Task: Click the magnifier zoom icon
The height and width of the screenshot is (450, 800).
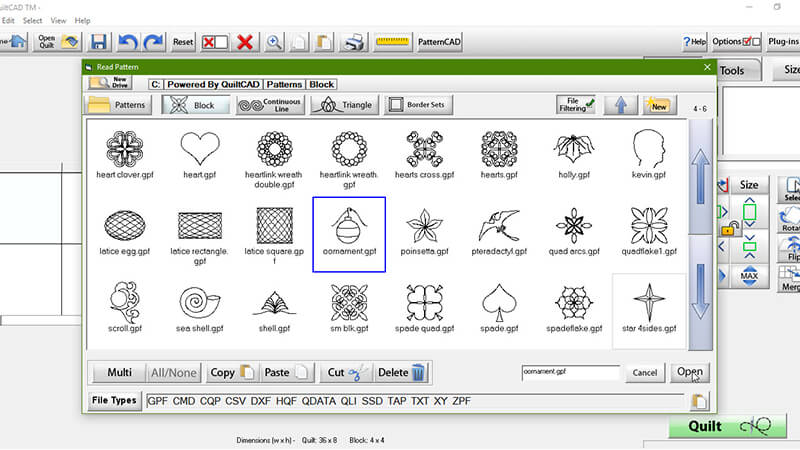Action: [272, 42]
